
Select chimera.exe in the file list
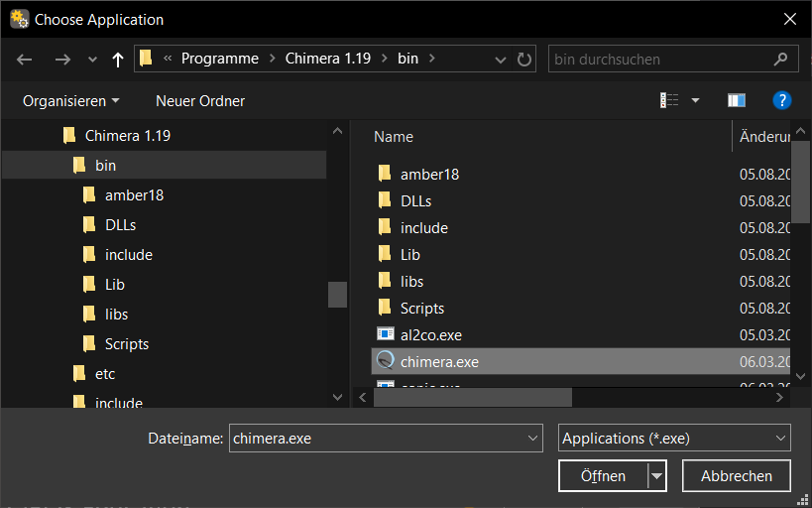(x=581, y=361)
